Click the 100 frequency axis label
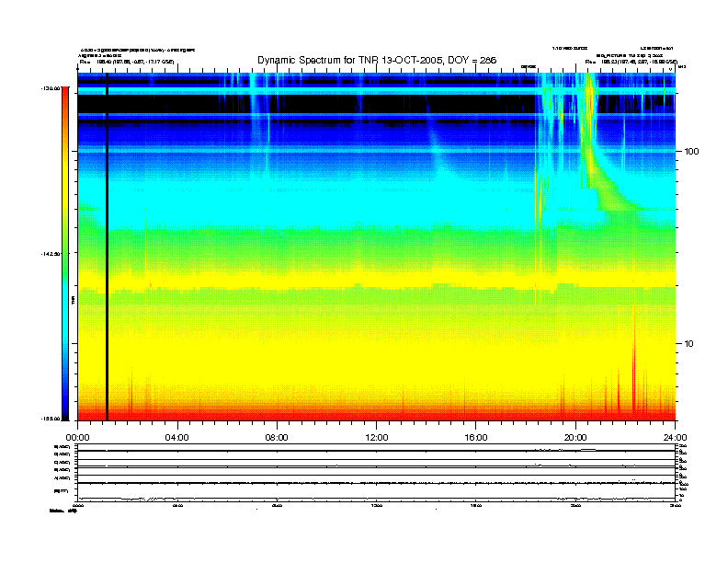The image size is (728, 563). click(691, 152)
